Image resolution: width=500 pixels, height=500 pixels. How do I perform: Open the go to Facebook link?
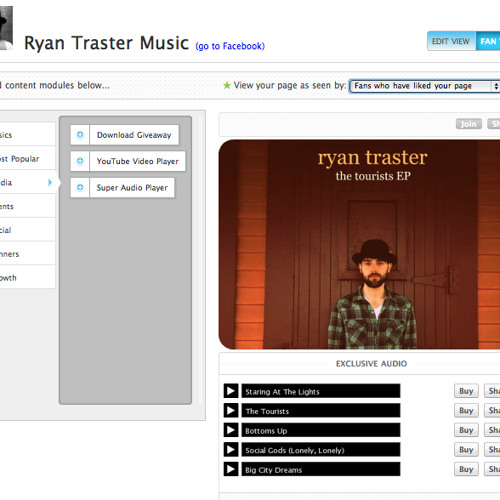tap(230, 46)
